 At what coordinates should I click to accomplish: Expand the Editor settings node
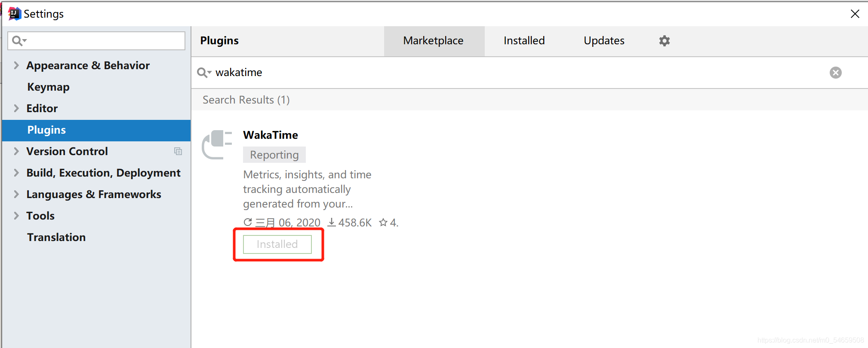point(16,108)
